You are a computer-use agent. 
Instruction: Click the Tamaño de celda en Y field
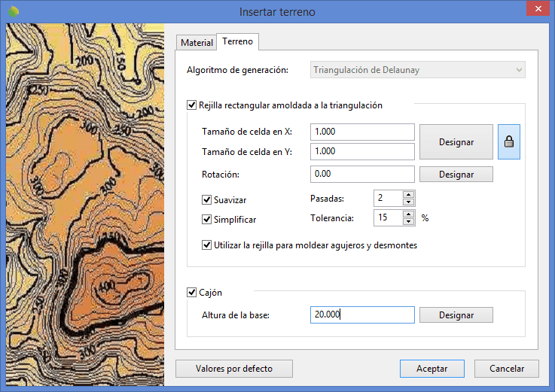click(x=362, y=151)
